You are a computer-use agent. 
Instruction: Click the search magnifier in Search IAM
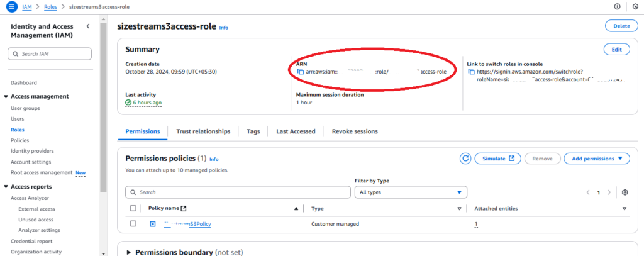click(16, 54)
